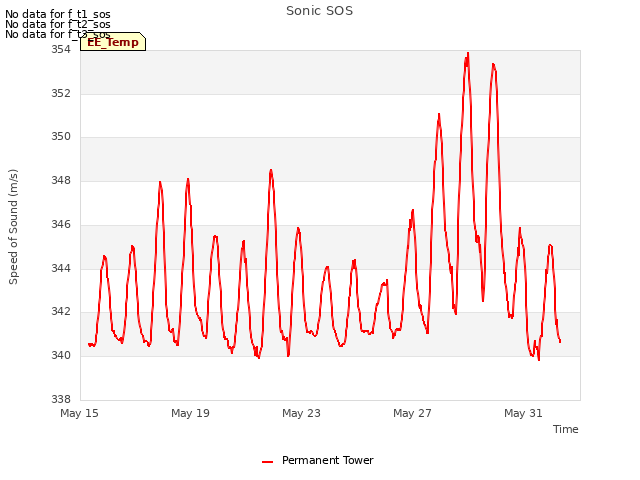Click the Time axis label

pyautogui.click(x=565, y=429)
